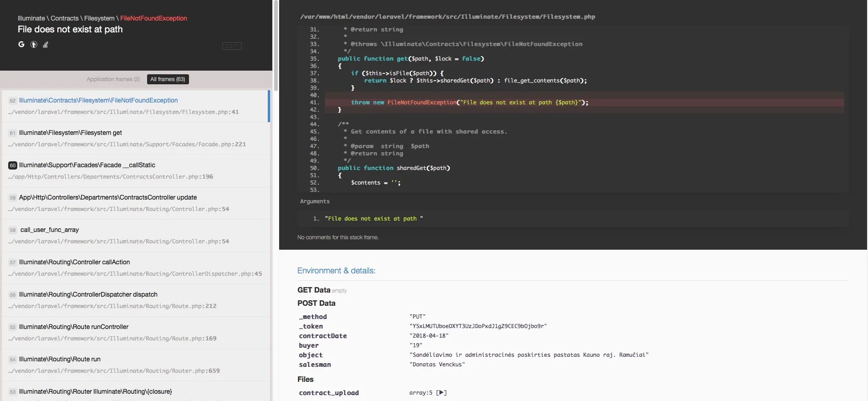Viewport: 868px width, 401px height.
Task: Click the FileNotFoundException class name in header
Action: click(x=153, y=18)
